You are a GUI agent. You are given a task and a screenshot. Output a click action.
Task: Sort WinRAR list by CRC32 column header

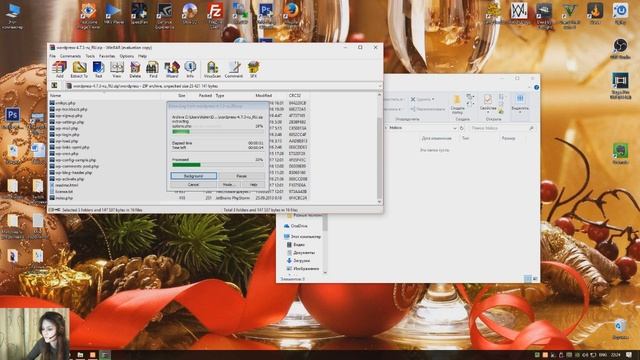[x=296, y=96]
